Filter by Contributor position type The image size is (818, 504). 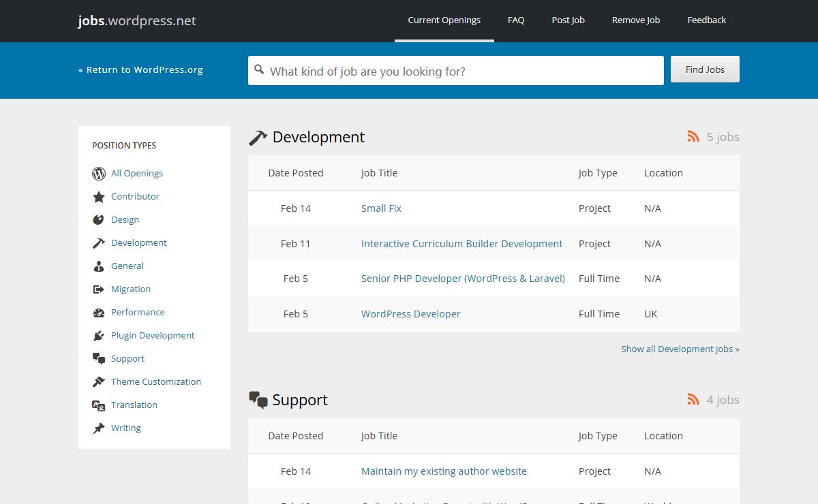(135, 197)
